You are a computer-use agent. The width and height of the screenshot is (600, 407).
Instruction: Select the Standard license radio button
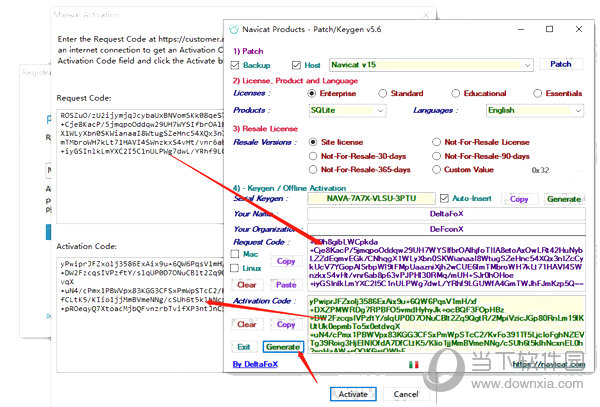[x=383, y=93]
